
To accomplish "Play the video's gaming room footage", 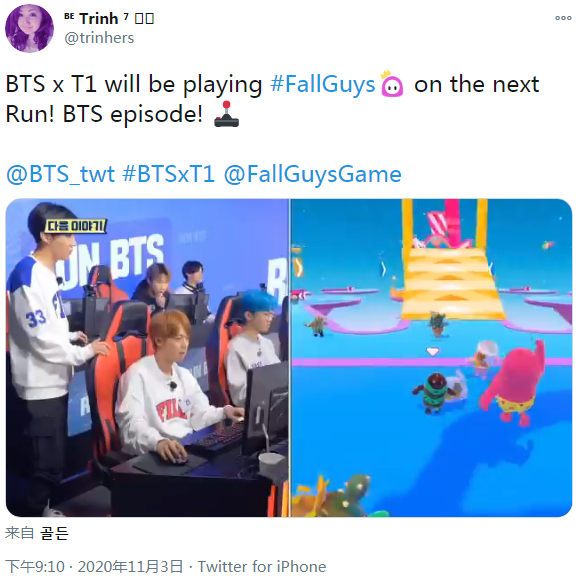I will coord(147,358).
